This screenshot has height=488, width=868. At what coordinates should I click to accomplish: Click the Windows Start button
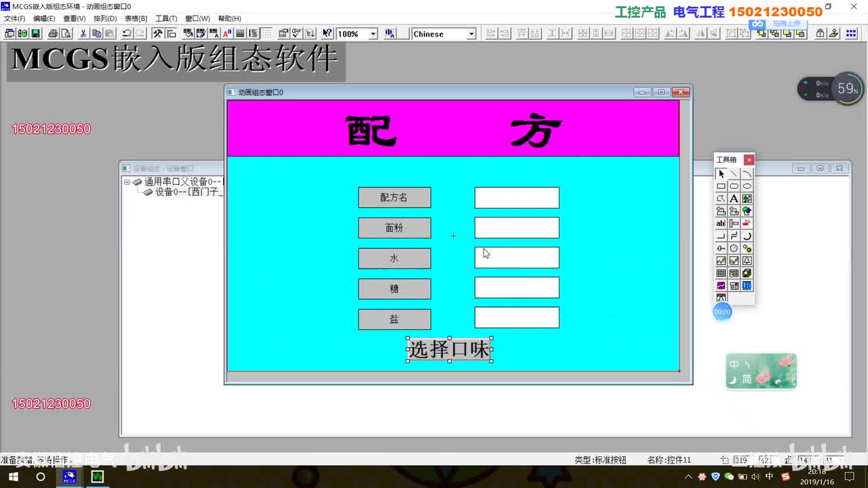click(15, 476)
